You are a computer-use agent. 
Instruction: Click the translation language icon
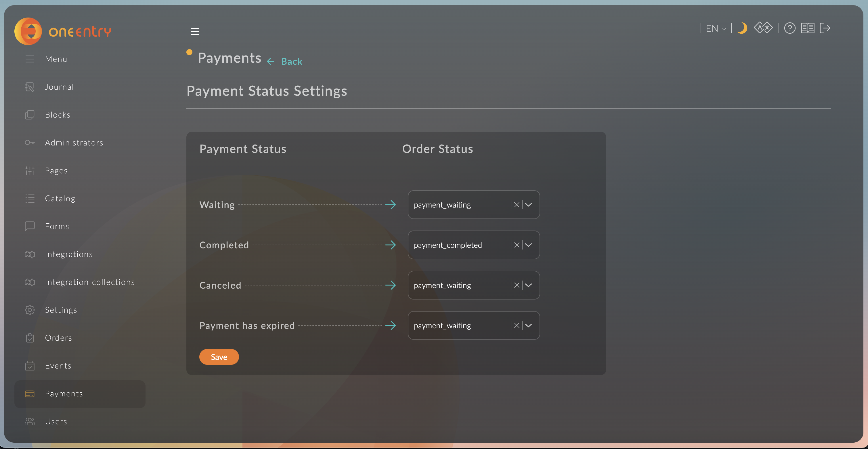[763, 28]
